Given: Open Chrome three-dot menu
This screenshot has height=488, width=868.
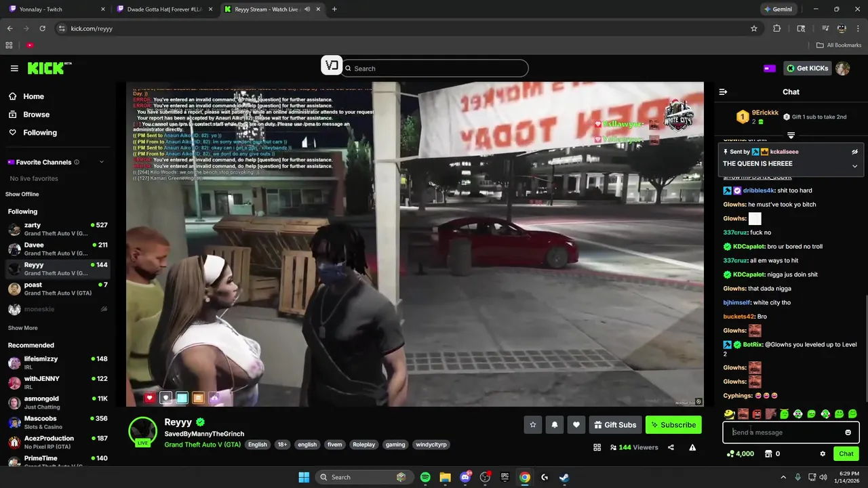Looking at the screenshot, I should pos(857,28).
